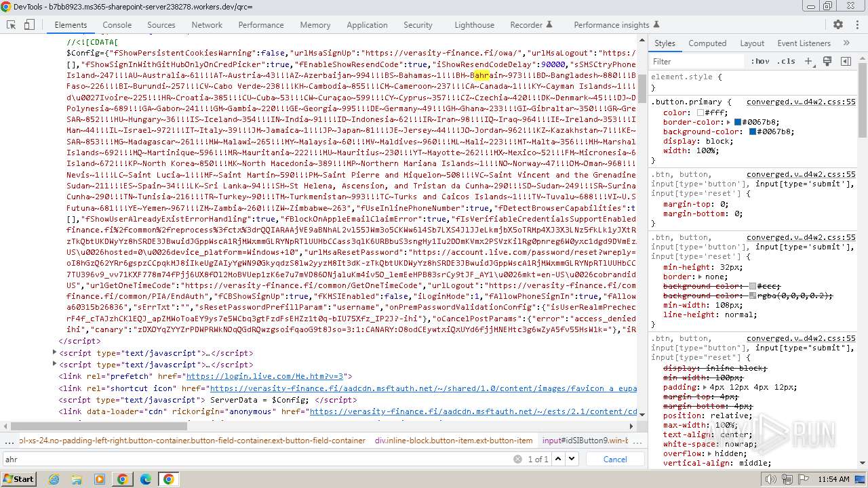Focus the search field containing 'ahr'
This screenshot has width=868, height=488.
point(256,459)
